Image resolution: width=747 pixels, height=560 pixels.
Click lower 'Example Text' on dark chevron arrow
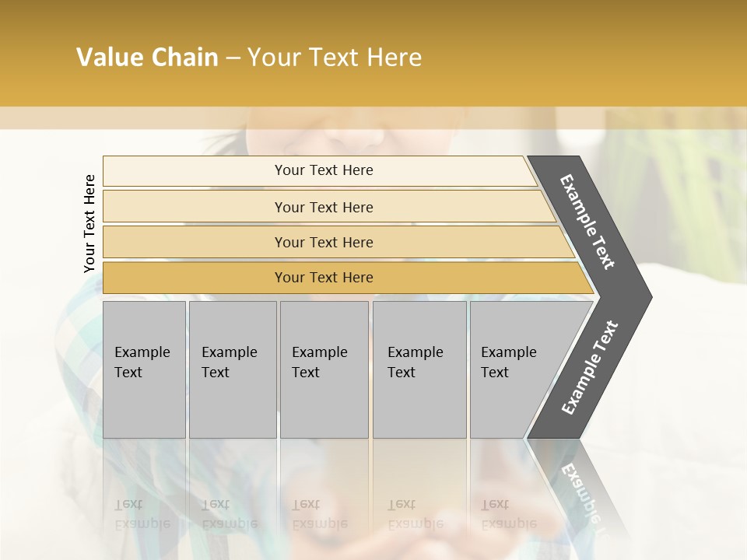coord(590,368)
